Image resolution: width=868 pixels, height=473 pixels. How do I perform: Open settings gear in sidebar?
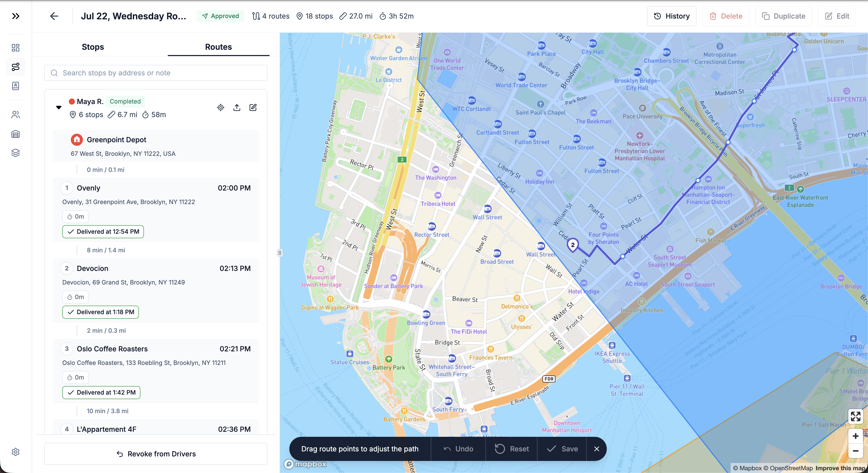click(x=16, y=452)
